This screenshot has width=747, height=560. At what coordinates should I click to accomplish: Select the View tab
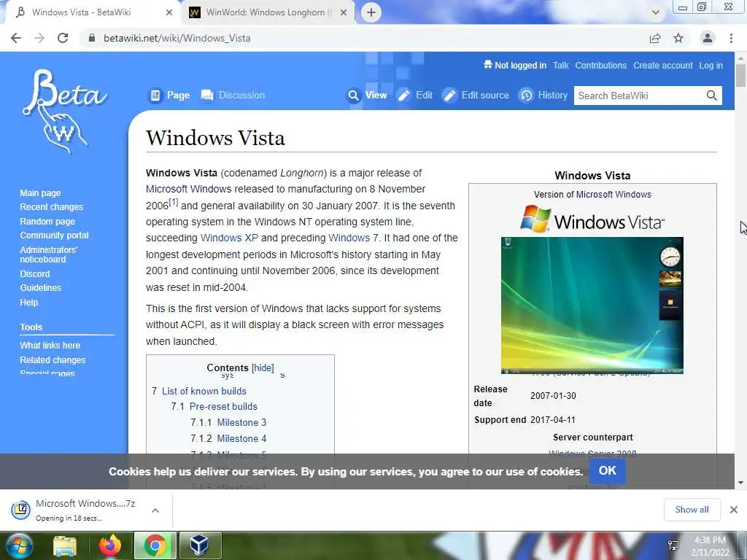367,96
